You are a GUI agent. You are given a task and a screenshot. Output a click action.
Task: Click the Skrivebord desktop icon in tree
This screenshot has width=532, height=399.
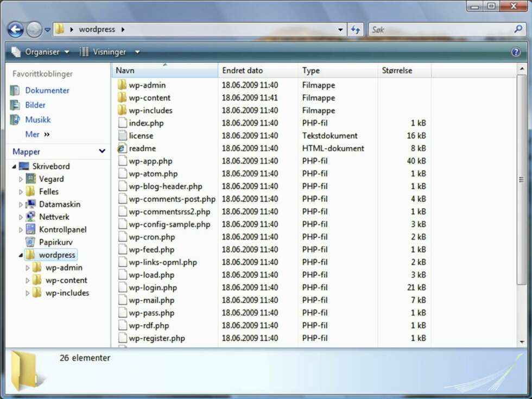point(24,166)
